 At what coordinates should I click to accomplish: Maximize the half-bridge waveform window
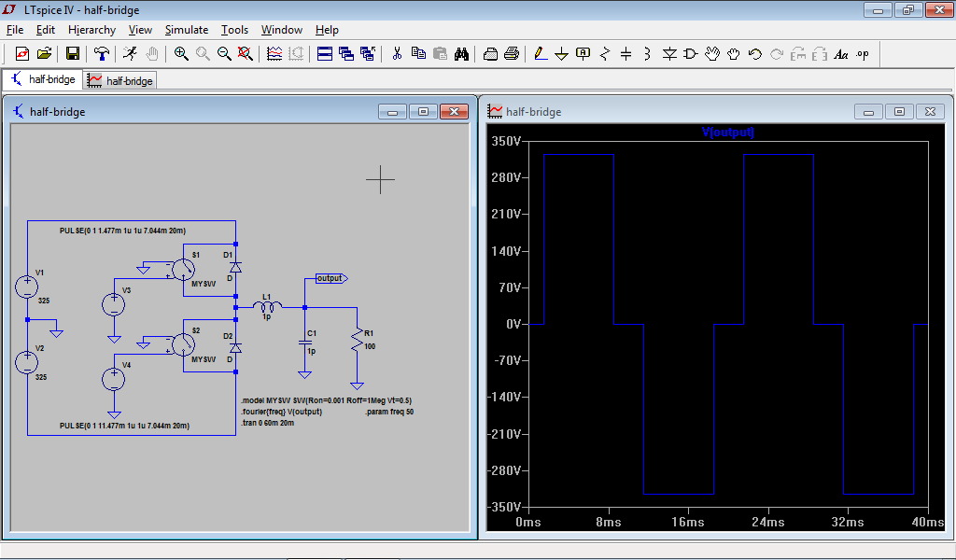(x=899, y=111)
